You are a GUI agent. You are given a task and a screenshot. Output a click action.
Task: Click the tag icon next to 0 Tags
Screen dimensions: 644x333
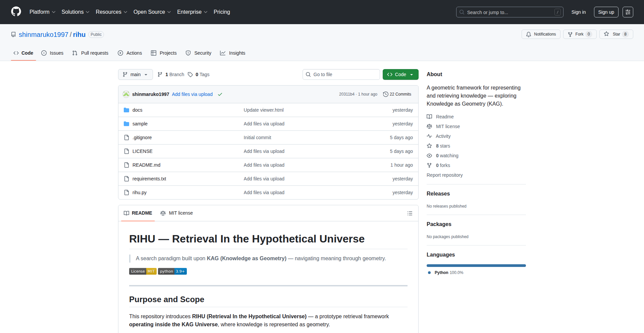[x=190, y=74]
